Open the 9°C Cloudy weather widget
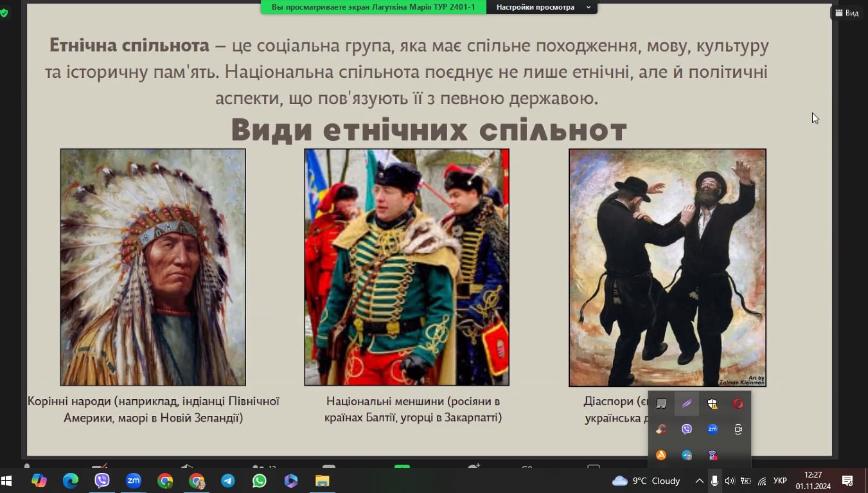Viewport: 868px width, 493px height. click(646, 481)
